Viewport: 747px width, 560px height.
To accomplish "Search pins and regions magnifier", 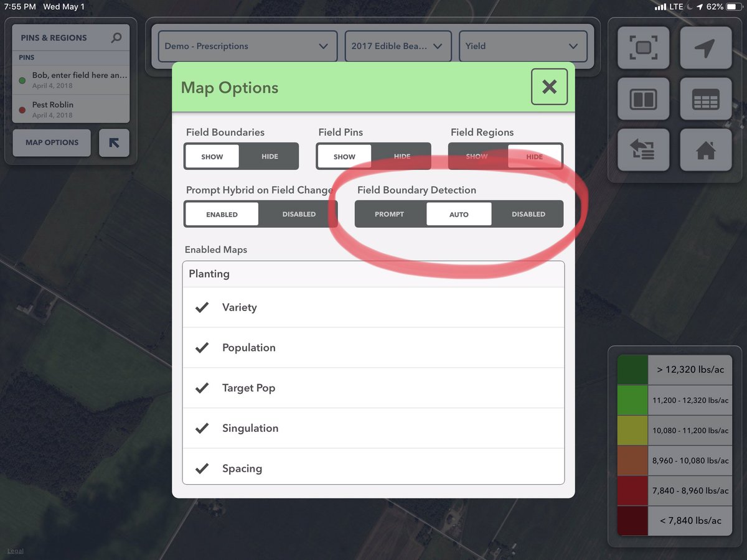I will [116, 38].
